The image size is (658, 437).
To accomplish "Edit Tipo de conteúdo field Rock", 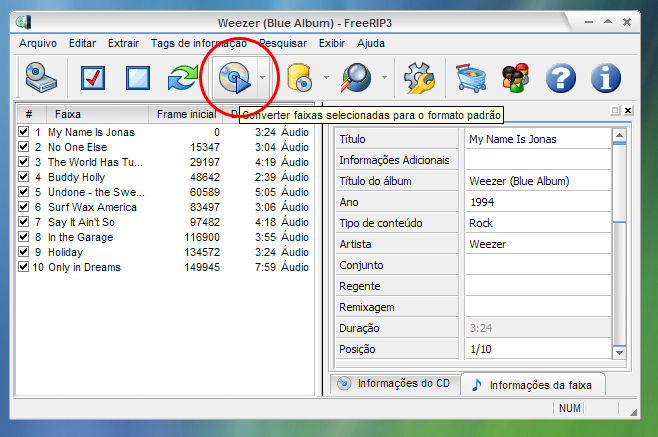I will 538,223.
